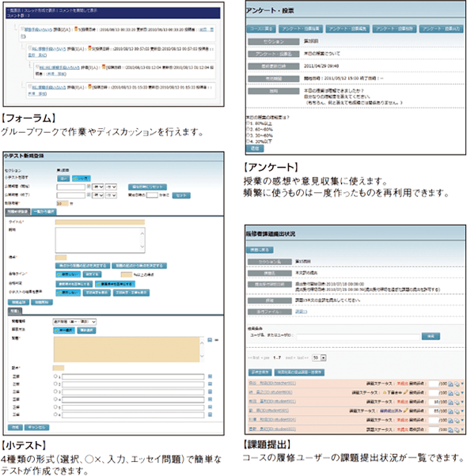Open the page size dropdown showing 50

pos(319,358)
